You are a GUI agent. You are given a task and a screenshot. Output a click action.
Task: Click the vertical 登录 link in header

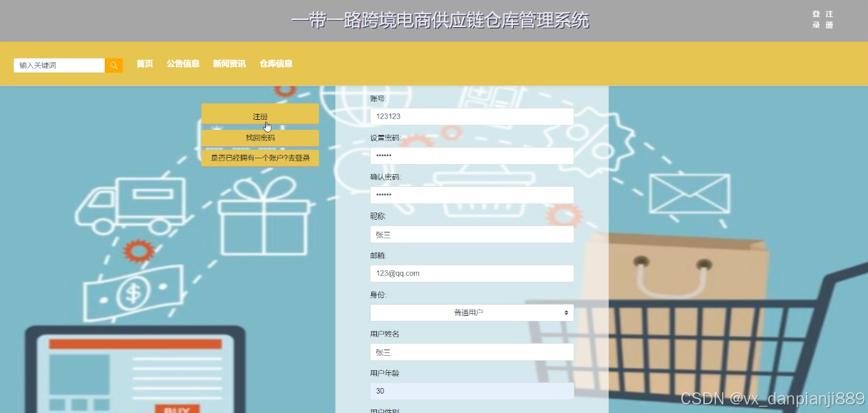point(816,19)
